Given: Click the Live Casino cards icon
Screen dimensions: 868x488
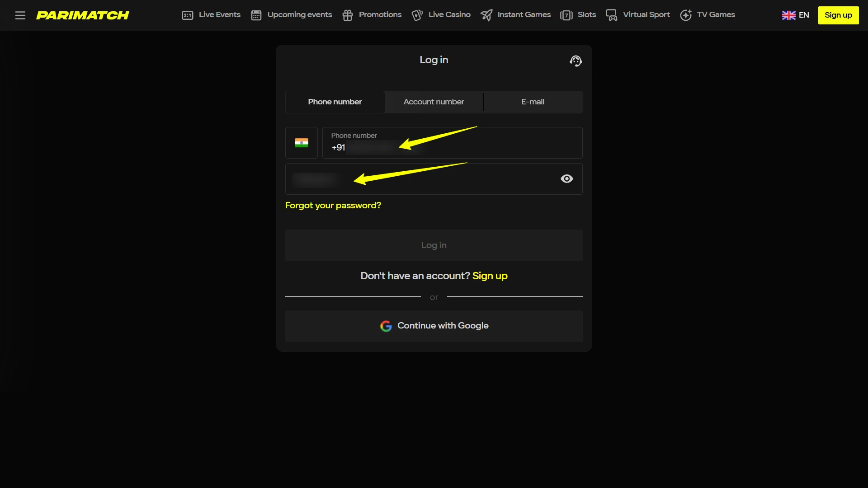Looking at the screenshot, I should pos(417,15).
